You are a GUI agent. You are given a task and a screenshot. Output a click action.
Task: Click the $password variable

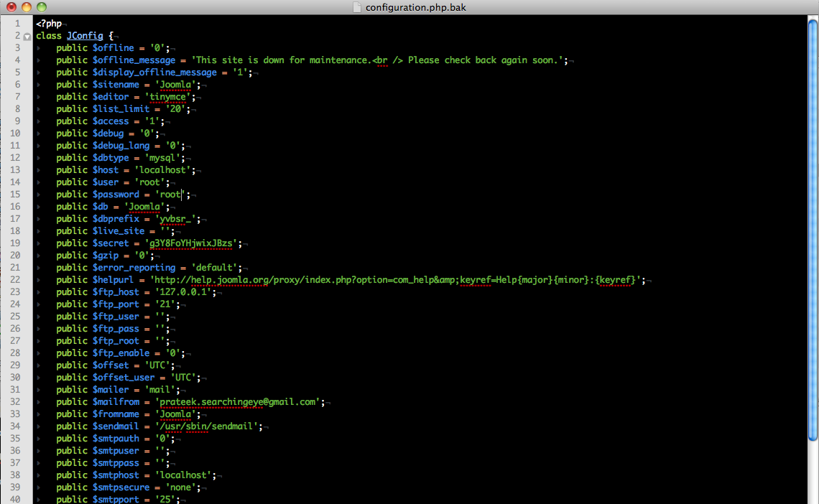coord(116,194)
